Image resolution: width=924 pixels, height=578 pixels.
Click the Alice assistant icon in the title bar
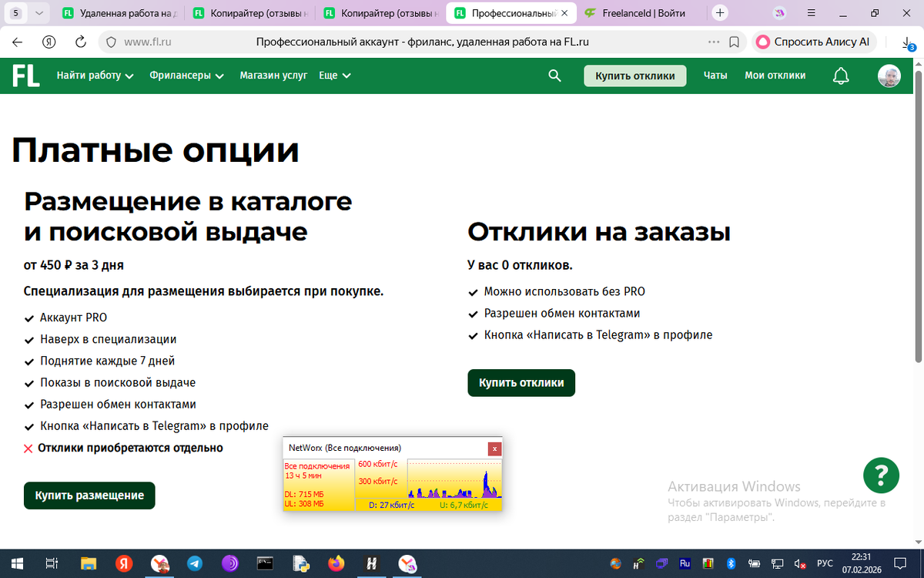(x=780, y=12)
